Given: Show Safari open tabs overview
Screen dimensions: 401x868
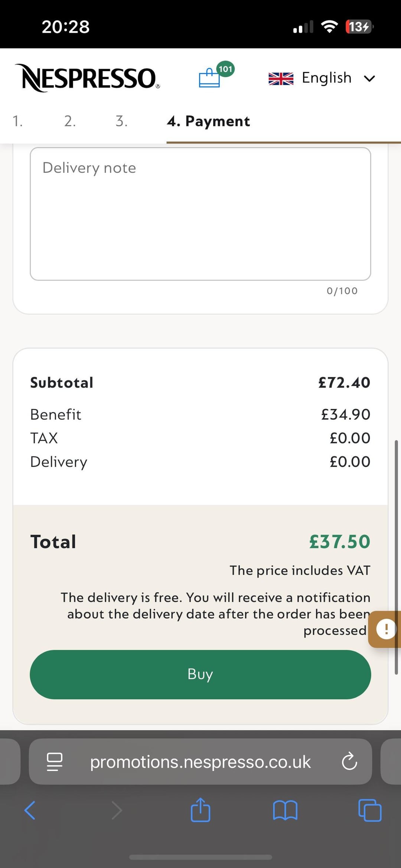Looking at the screenshot, I should pos(370,810).
